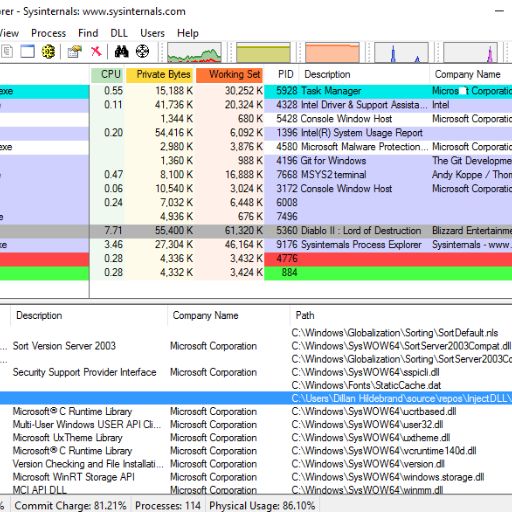Viewport: 512px width, 512px height.
Task: Open the Help menu
Action: pyautogui.click(x=188, y=33)
